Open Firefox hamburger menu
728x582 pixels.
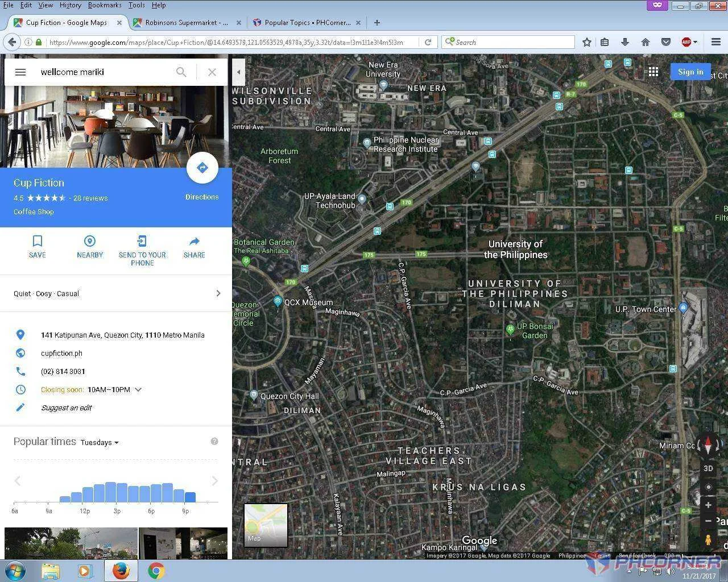point(716,42)
